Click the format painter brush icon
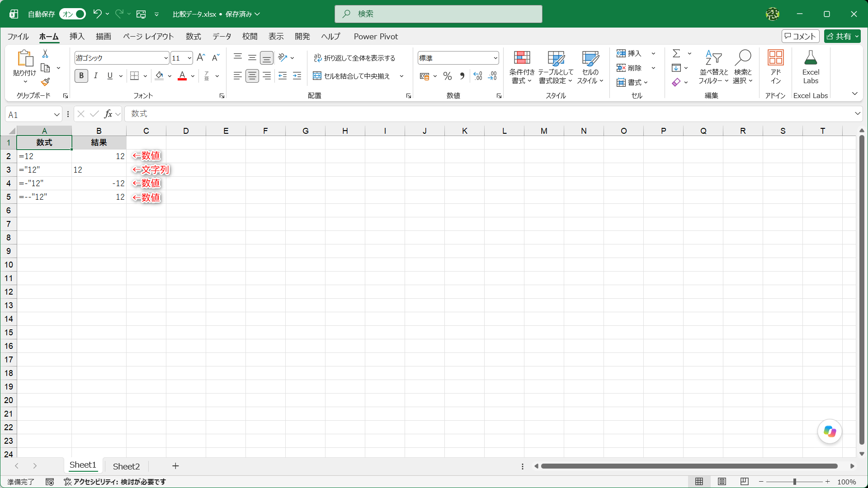 coord(45,82)
